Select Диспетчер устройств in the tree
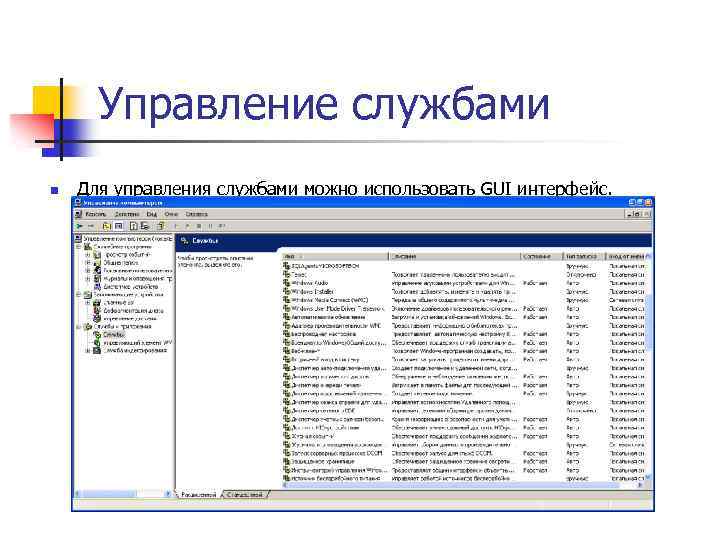Screen dimensions: 720x540 pos(130,287)
